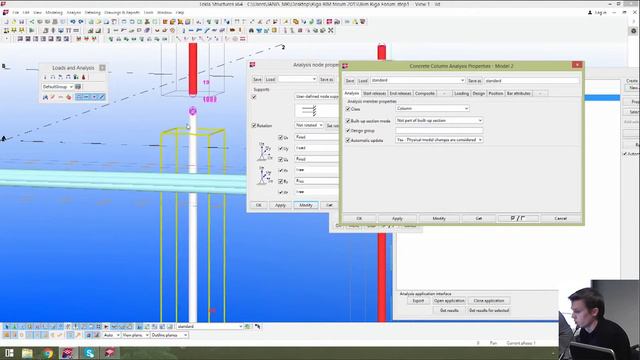The width and height of the screenshot is (640, 360).
Task: Click the Get results button
Action: click(x=449, y=311)
